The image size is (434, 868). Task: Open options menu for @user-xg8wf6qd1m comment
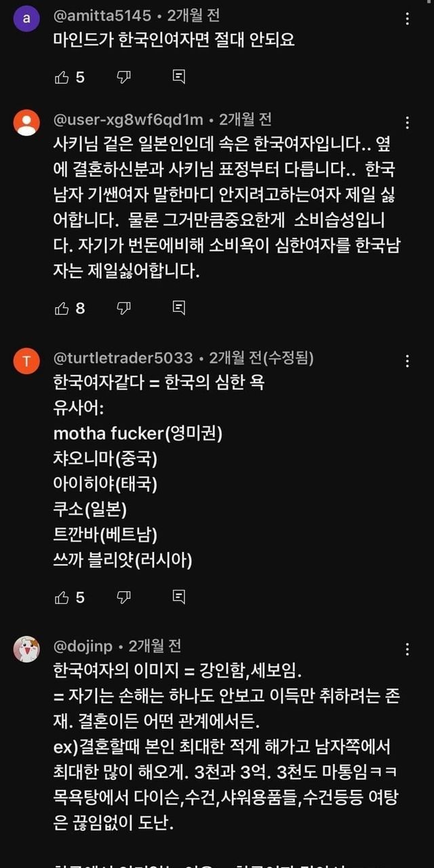pos(407,123)
